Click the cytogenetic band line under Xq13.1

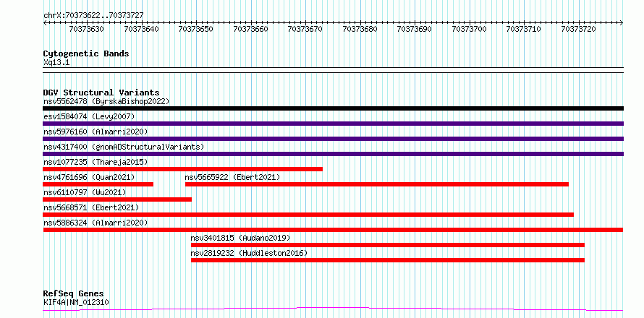333,70
